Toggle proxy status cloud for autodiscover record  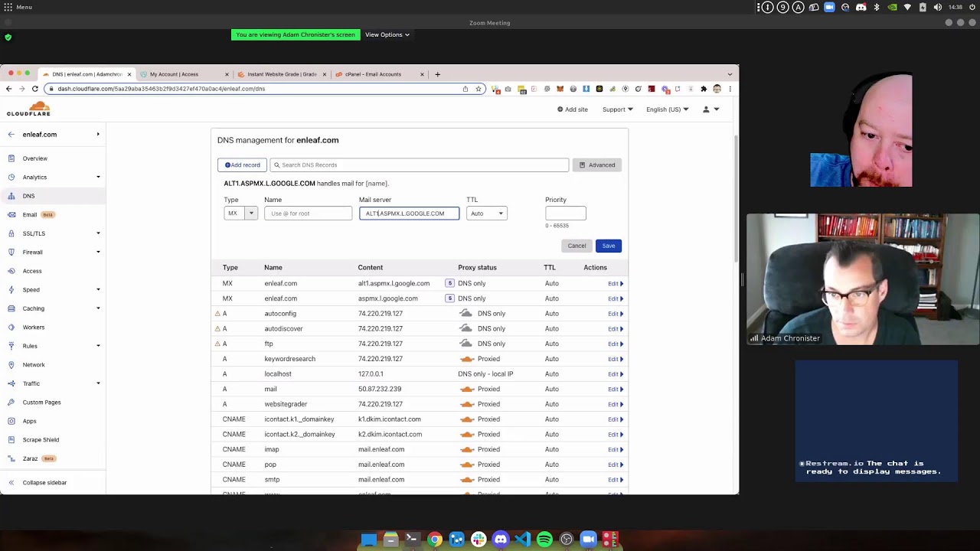[465, 328]
